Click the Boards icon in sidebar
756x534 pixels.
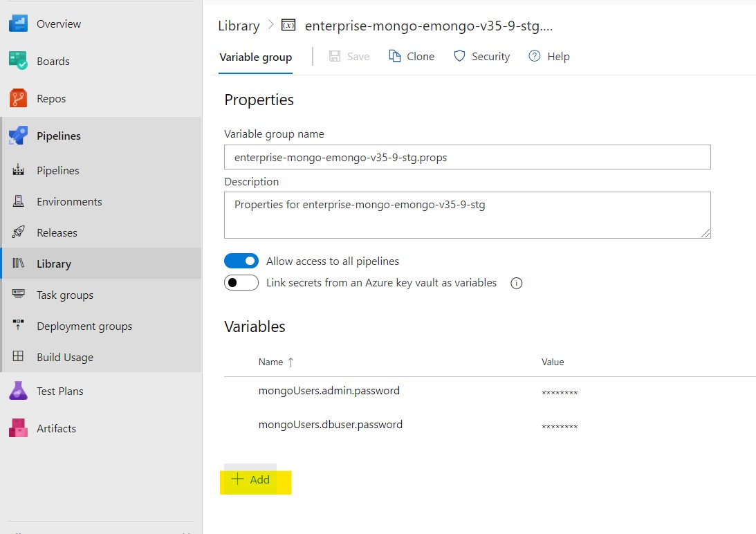coord(18,61)
